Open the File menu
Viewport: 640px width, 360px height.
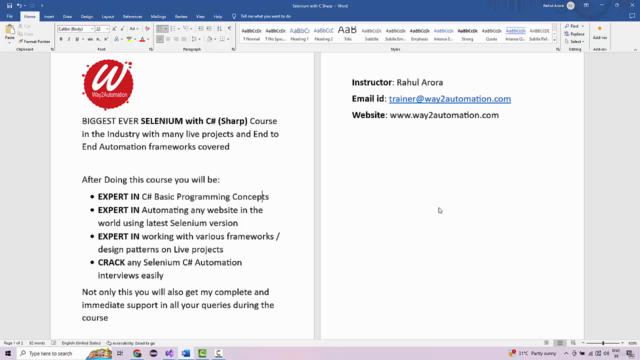pos(9,16)
